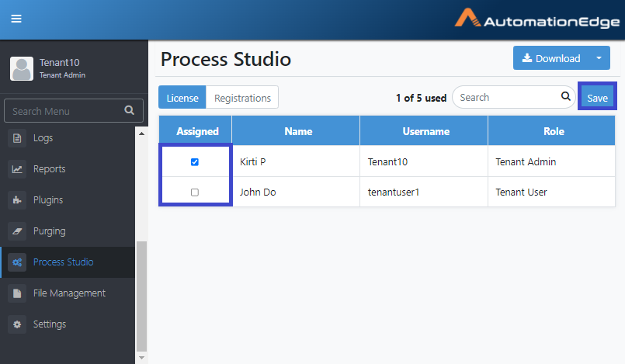Click the Tenant10 user avatar

[x=22, y=68]
